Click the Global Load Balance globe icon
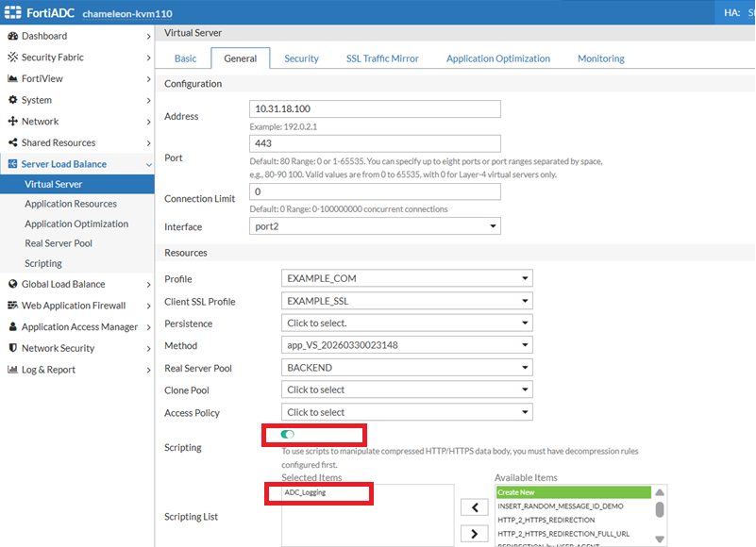 (x=13, y=284)
